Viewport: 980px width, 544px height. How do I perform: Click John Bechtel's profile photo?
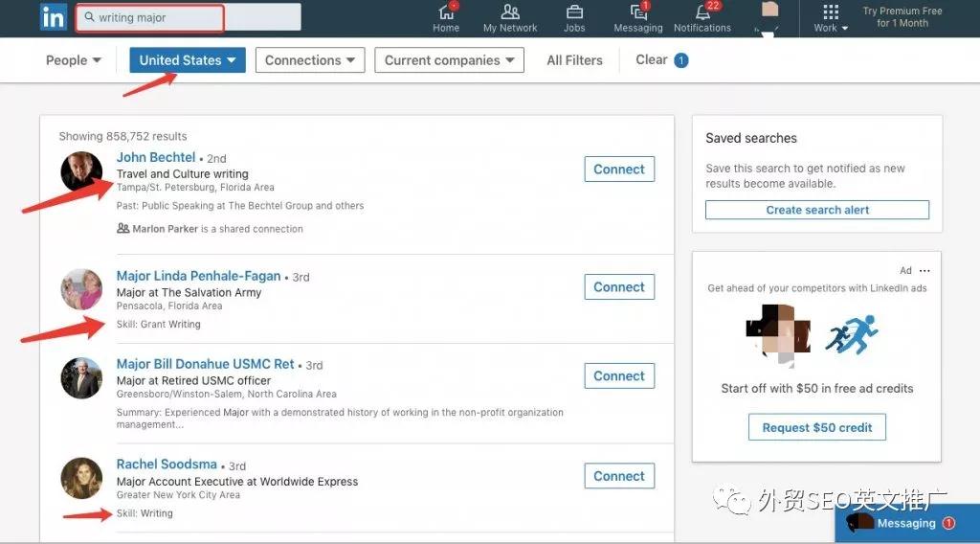click(81, 171)
